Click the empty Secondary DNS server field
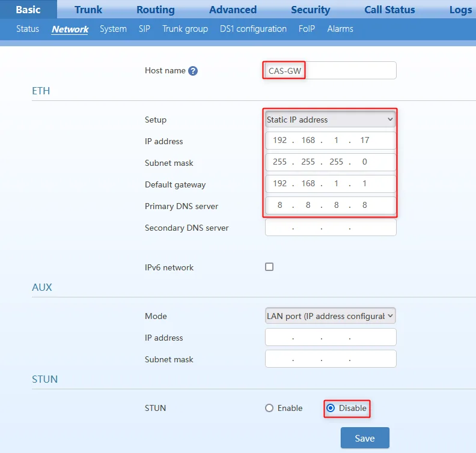 pyautogui.click(x=331, y=227)
